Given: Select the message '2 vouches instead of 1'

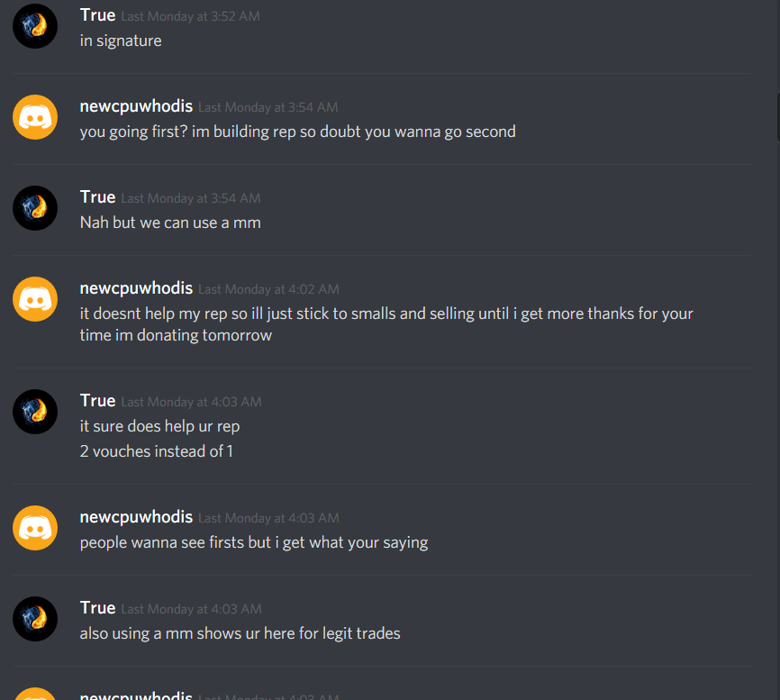Looking at the screenshot, I should [156, 451].
